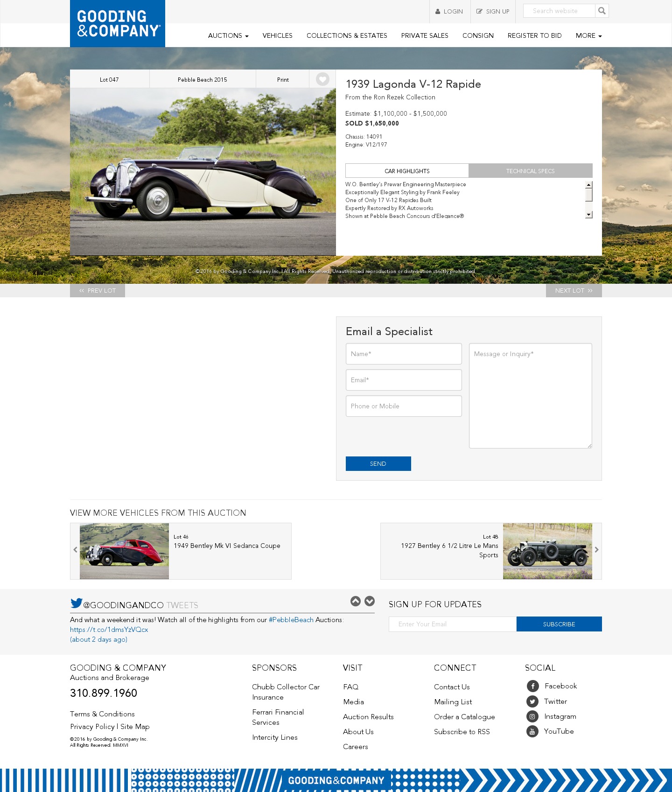Open the 1939 Lagonda main photo

203,172
